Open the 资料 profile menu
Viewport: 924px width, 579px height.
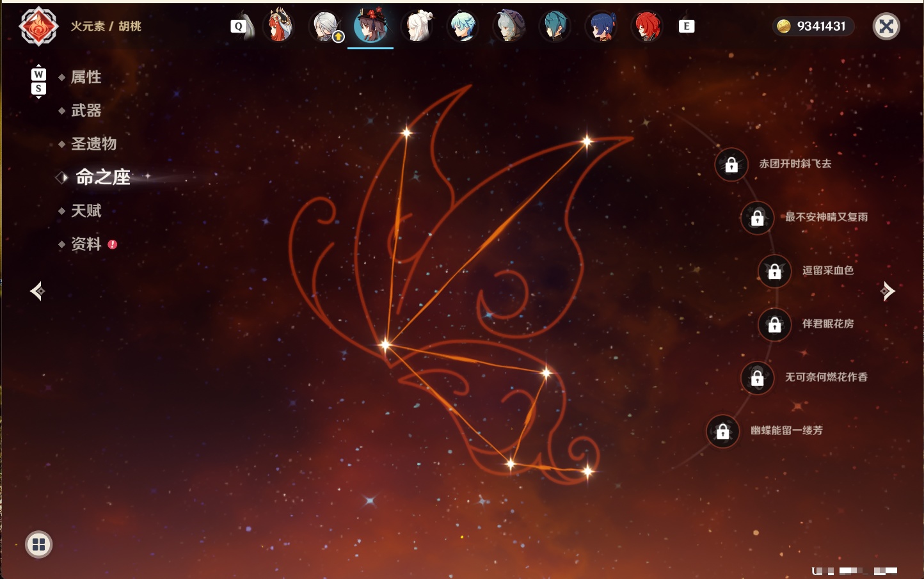[x=86, y=244]
